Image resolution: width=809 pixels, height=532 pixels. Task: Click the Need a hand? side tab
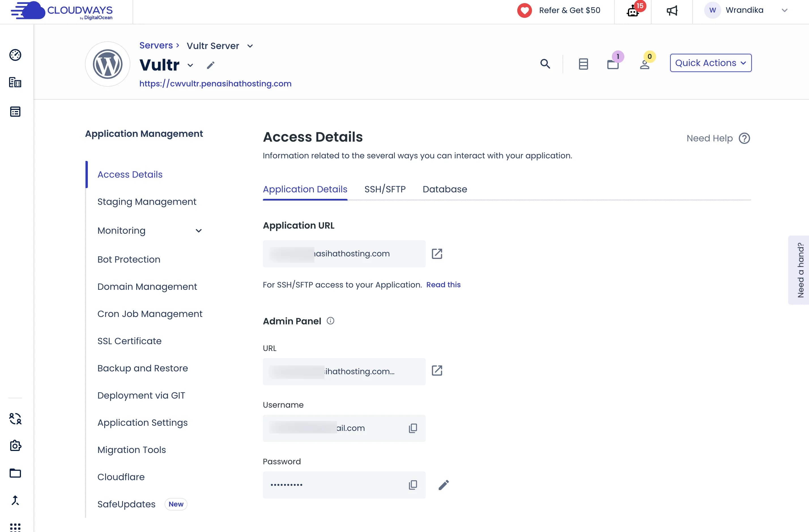click(800, 270)
